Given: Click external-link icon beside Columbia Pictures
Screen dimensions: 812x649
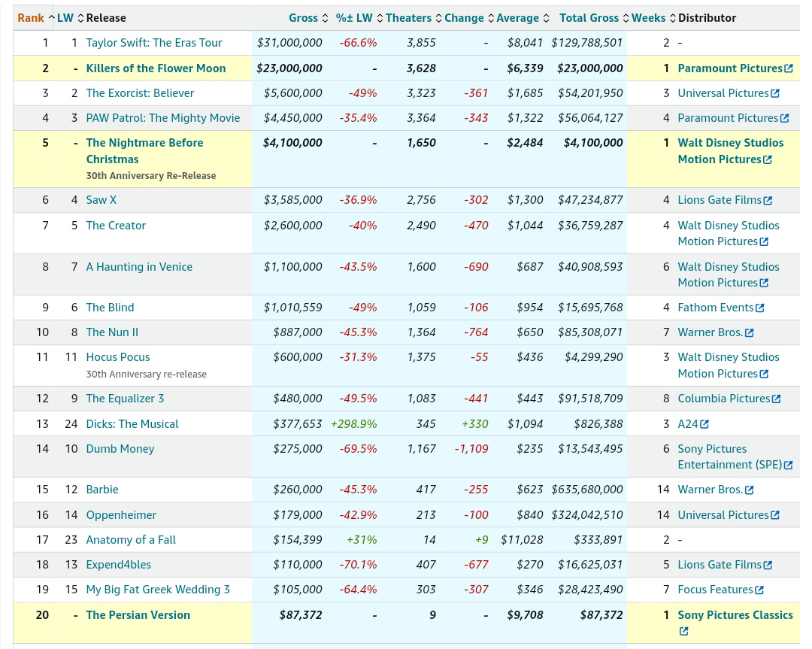Looking at the screenshot, I should (x=776, y=399).
